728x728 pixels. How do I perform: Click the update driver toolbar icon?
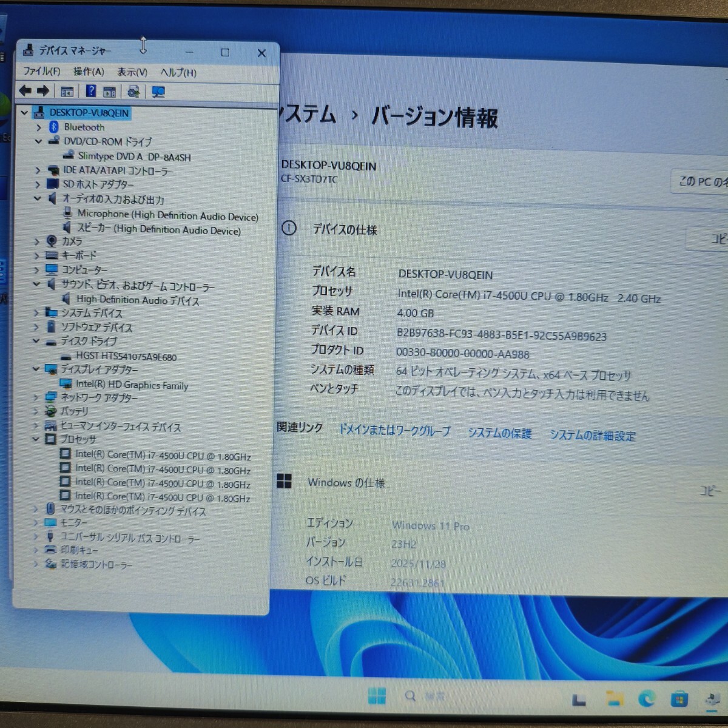(133, 92)
